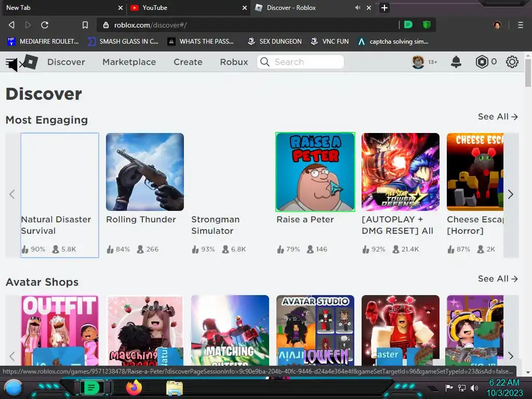Open Marketplace in Roblox nav
Screen dimensions: 532x399
129,62
